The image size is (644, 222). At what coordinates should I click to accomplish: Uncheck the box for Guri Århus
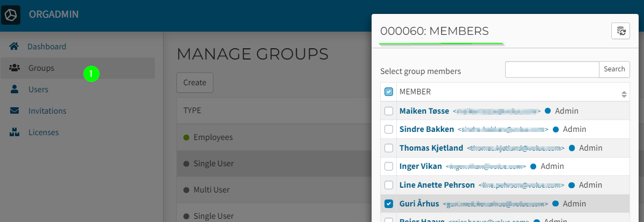click(389, 204)
